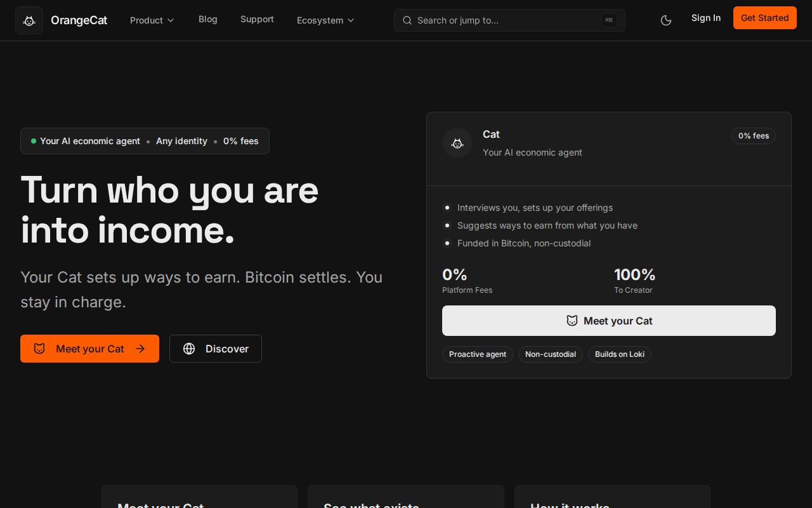This screenshot has width=812, height=508.
Task: Focus the Search or jump to field
Action: point(509,20)
